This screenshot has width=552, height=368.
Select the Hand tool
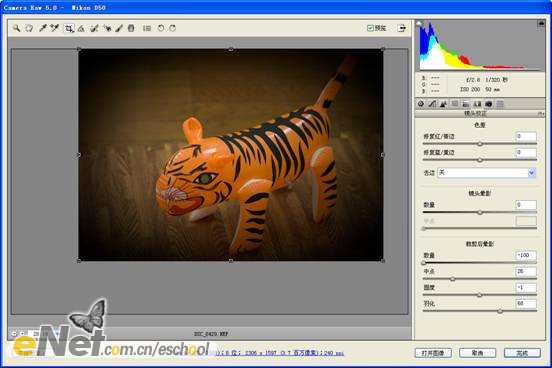29,28
